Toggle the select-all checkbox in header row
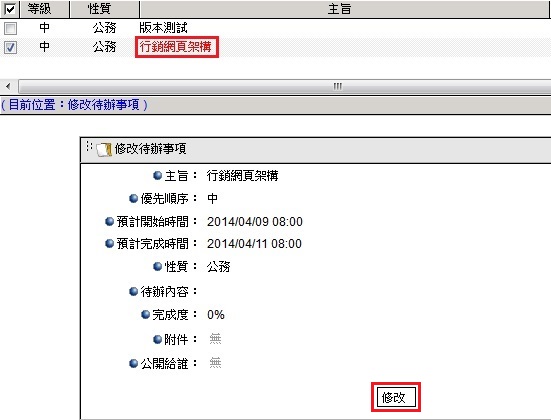Viewport: 551px width, 420px height. click(10, 9)
